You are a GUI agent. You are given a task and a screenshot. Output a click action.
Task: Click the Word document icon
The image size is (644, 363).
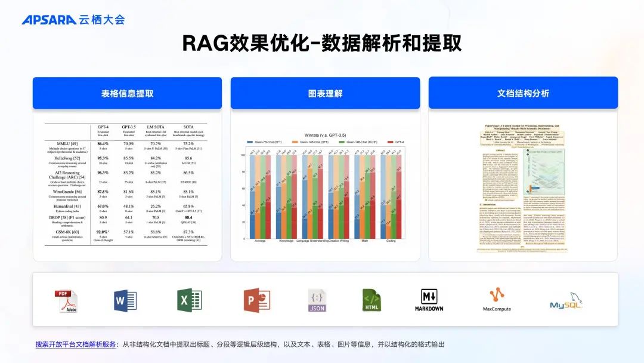[123, 300]
